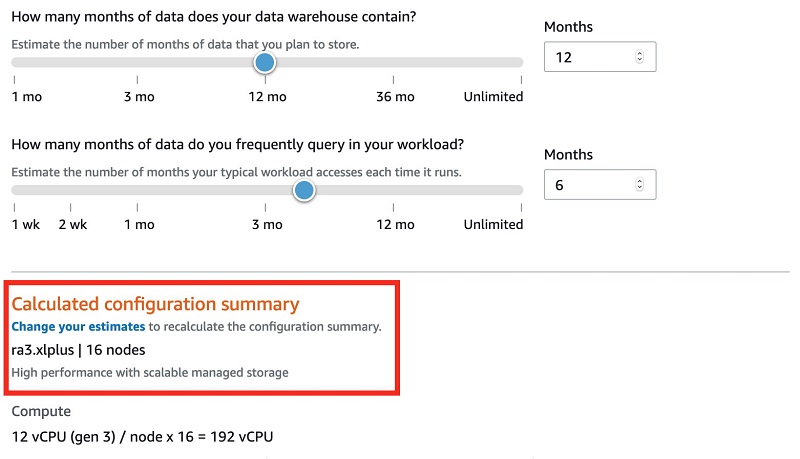
Task: Select the 3 mo mark on query slider
Action: 267,224
